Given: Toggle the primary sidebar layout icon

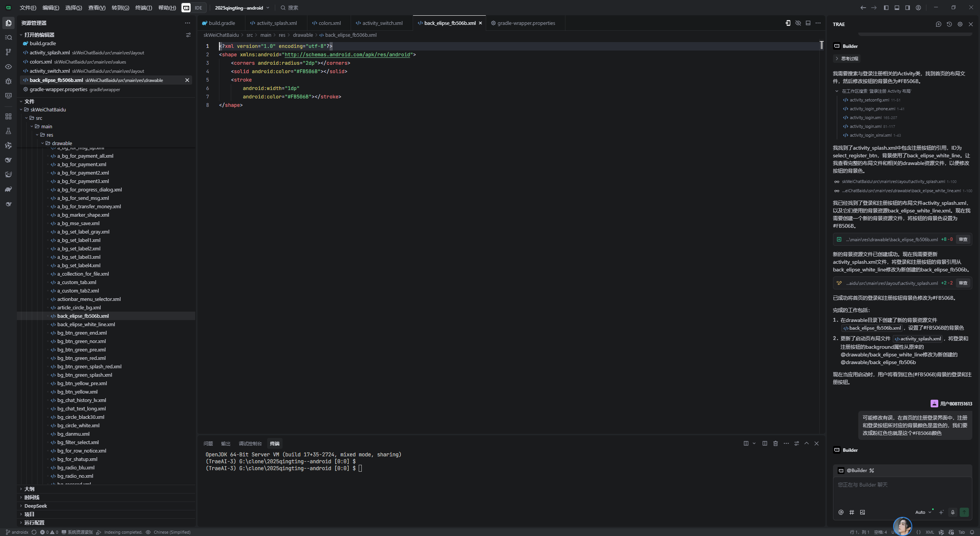Looking at the screenshot, I should tap(886, 8).
